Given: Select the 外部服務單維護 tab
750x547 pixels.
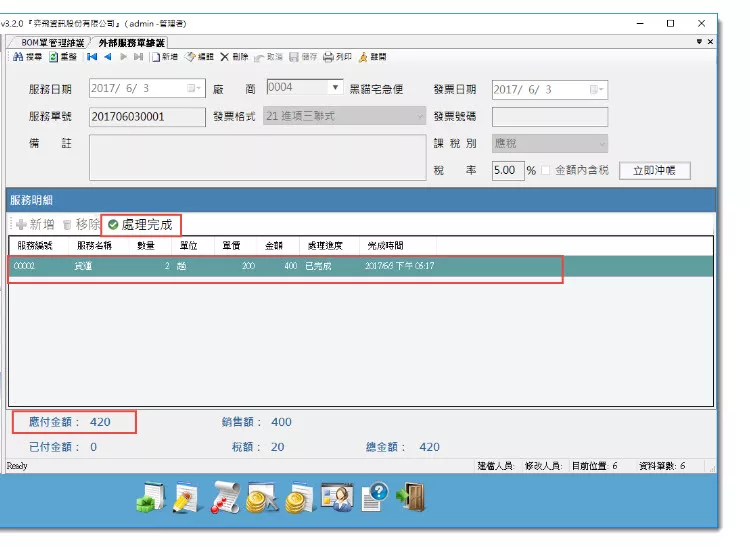Looking at the screenshot, I should tap(131, 43).
